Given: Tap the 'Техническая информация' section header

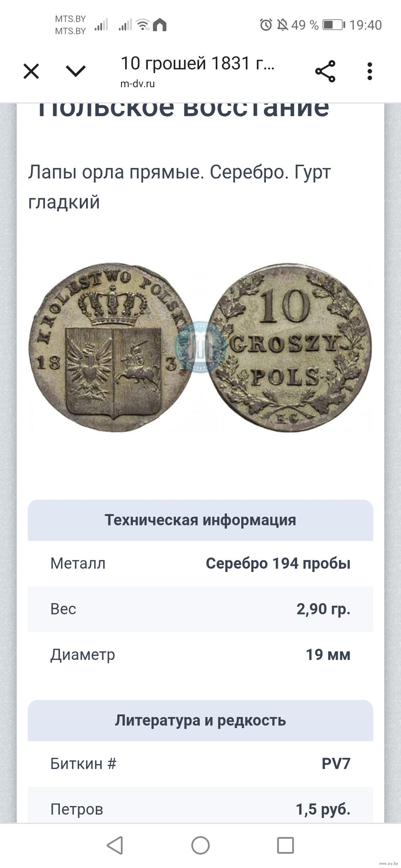Looking at the screenshot, I should [200, 520].
